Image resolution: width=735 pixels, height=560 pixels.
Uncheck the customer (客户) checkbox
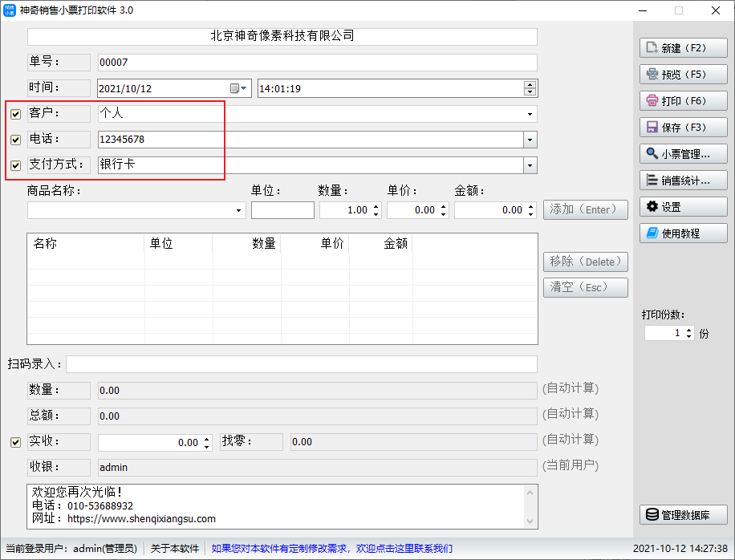tap(16, 114)
